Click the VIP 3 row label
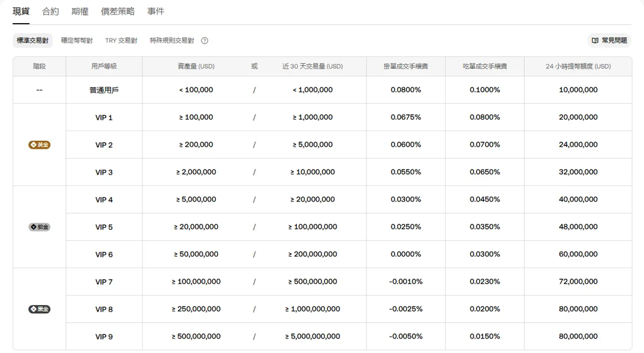Image resolution: width=644 pixels, height=353 pixels. pyautogui.click(x=104, y=172)
